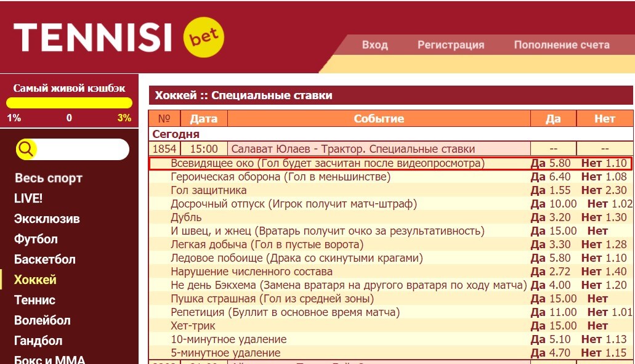Click the search input field
Screen dimensions: 635x364
(80, 149)
